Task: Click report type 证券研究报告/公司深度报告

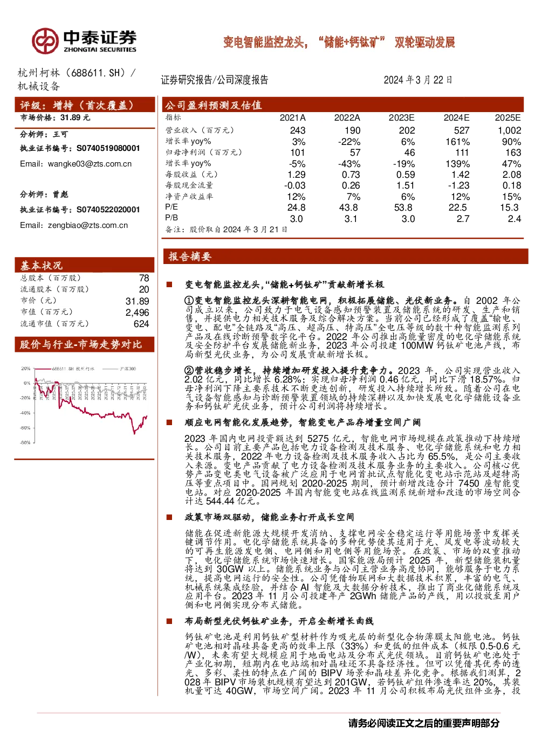Action: tap(215, 80)
